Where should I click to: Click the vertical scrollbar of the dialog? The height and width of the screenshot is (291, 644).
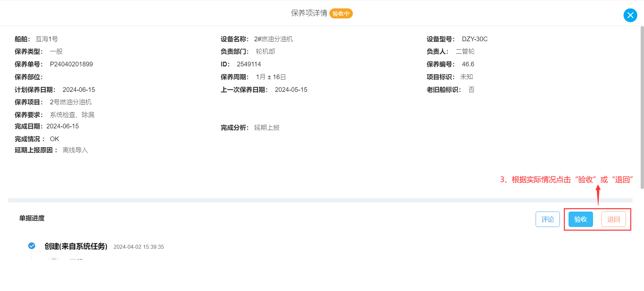coord(642,107)
